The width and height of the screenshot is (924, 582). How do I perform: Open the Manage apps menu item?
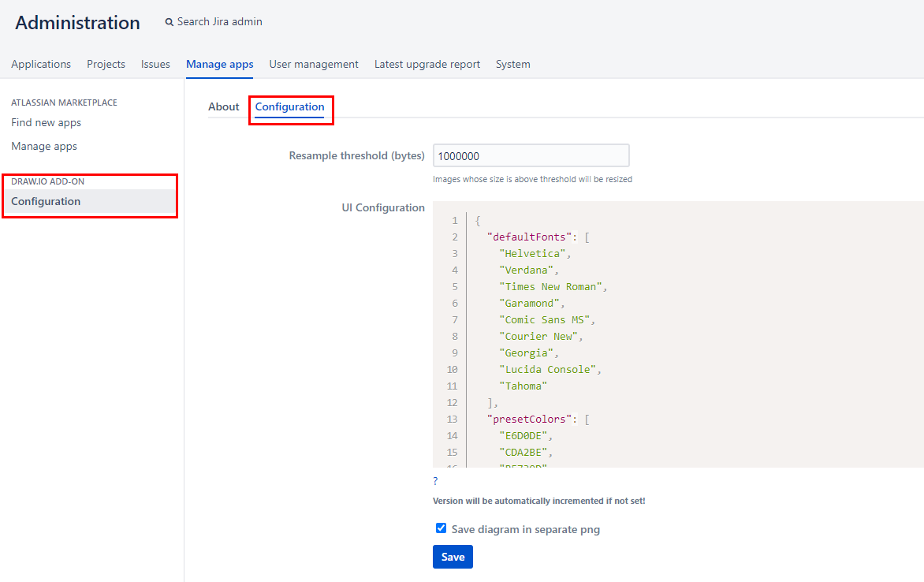219,64
